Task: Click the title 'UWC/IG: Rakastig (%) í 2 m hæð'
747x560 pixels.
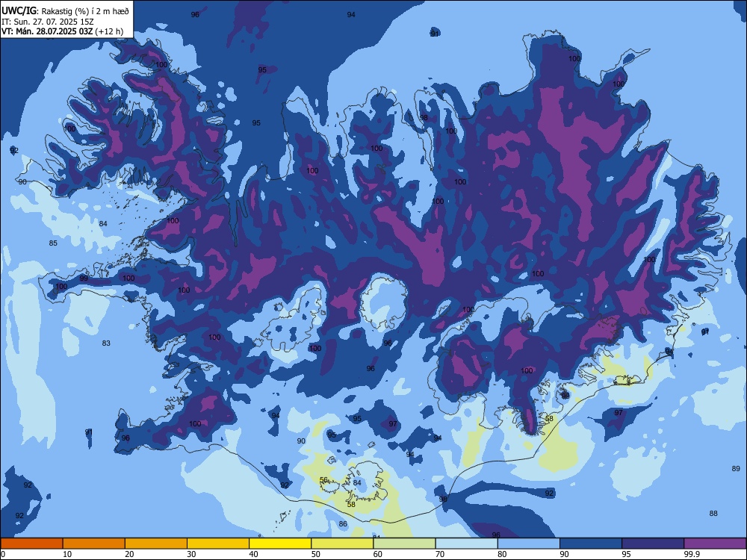Action: point(65,10)
